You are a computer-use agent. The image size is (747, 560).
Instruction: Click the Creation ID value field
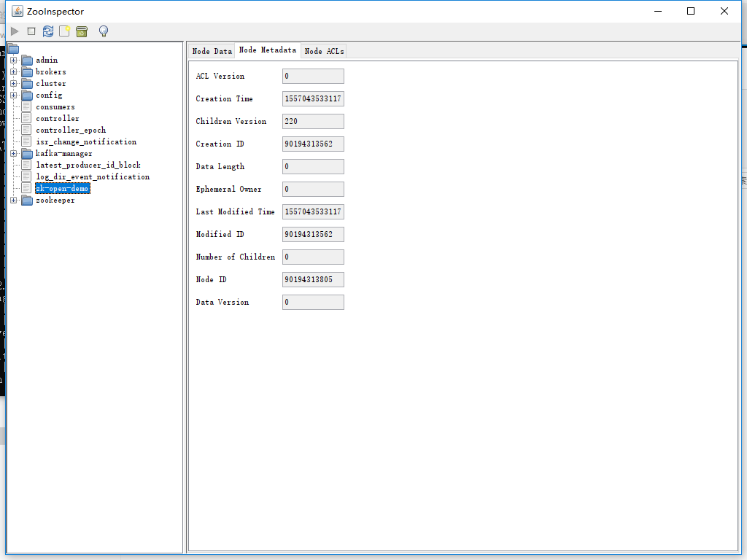313,144
